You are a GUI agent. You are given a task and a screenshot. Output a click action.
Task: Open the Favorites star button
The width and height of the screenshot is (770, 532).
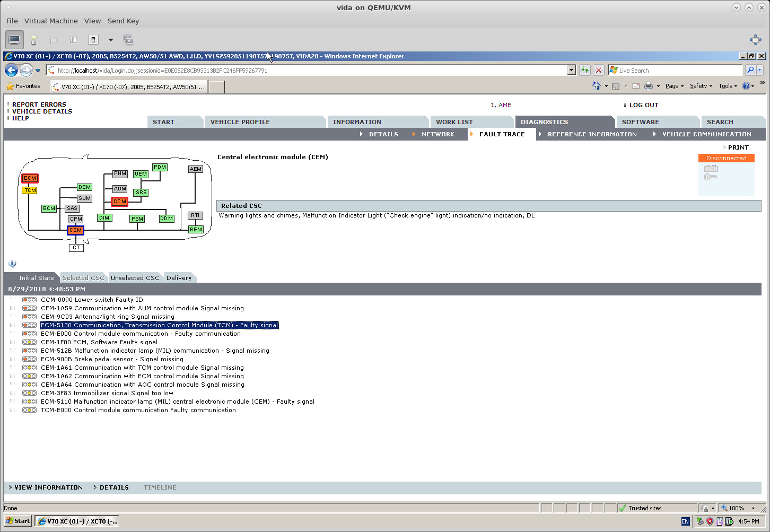(x=23, y=86)
